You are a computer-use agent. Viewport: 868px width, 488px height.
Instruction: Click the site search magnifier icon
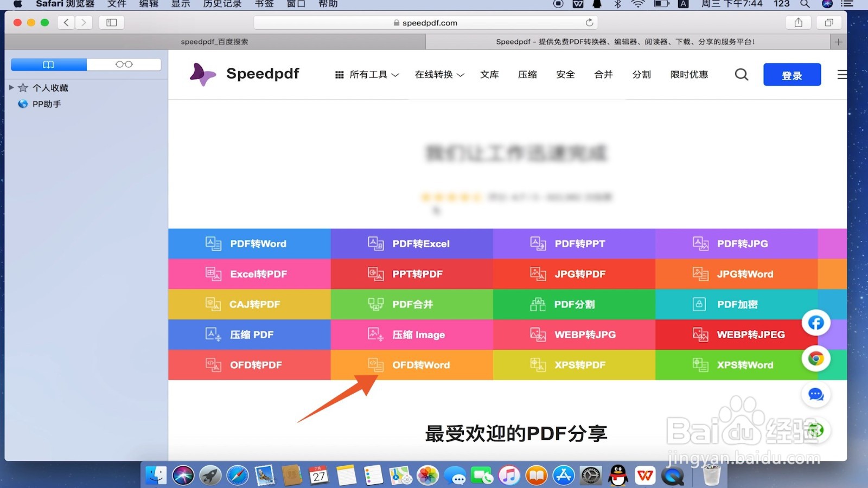pos(742,75)
